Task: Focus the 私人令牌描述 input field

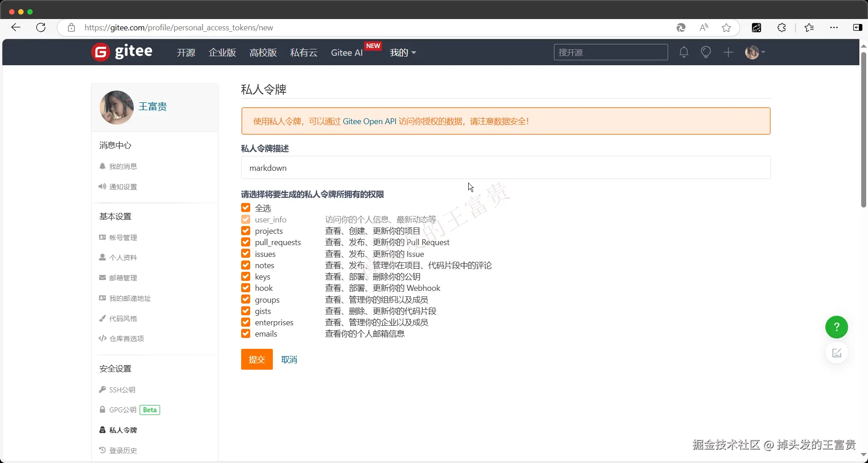Action: click(x=506, y=168)
